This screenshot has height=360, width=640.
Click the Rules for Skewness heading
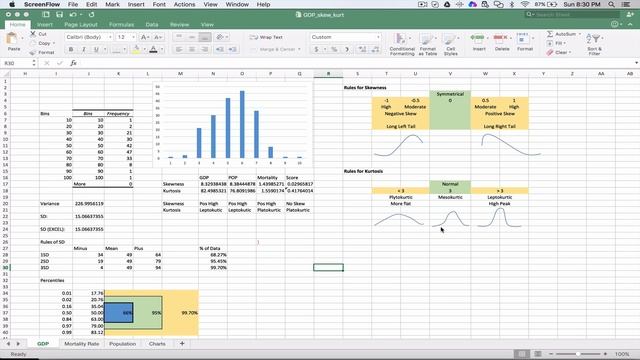click(365, 87)
